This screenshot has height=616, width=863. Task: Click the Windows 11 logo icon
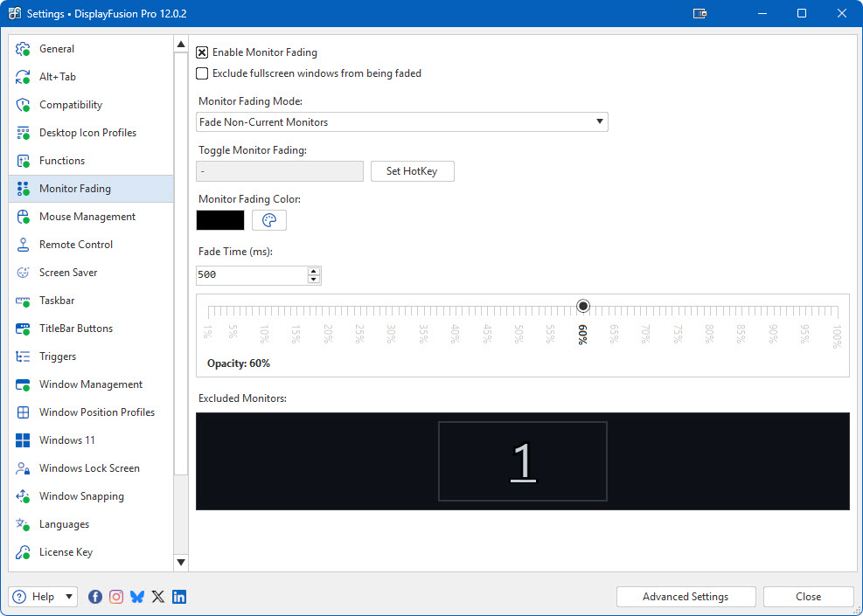coord(24,440)
